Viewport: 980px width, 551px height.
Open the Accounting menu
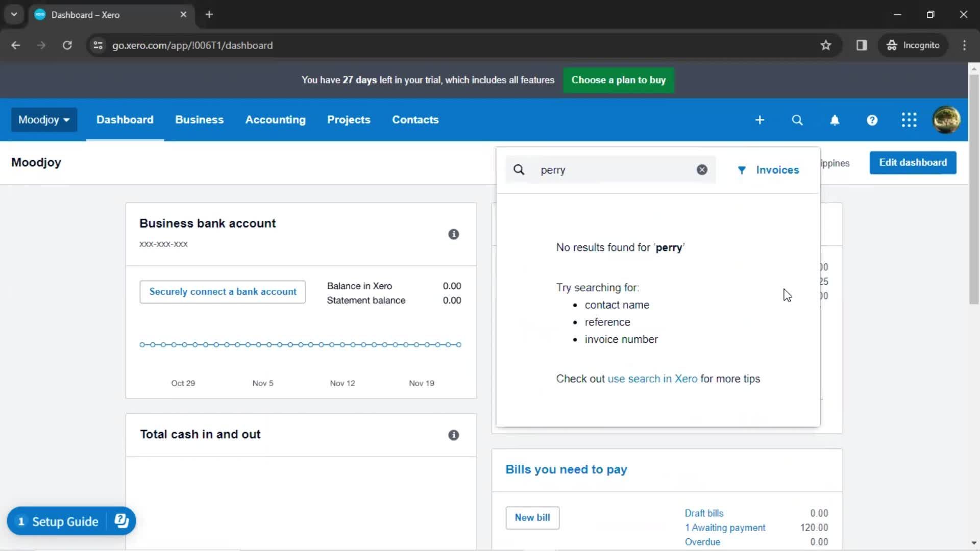pyautogui.click(x=275, y=120)
